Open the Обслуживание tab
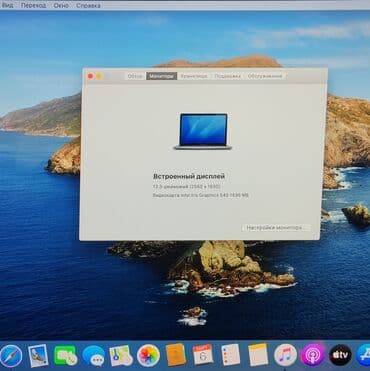 click(265, 76)
